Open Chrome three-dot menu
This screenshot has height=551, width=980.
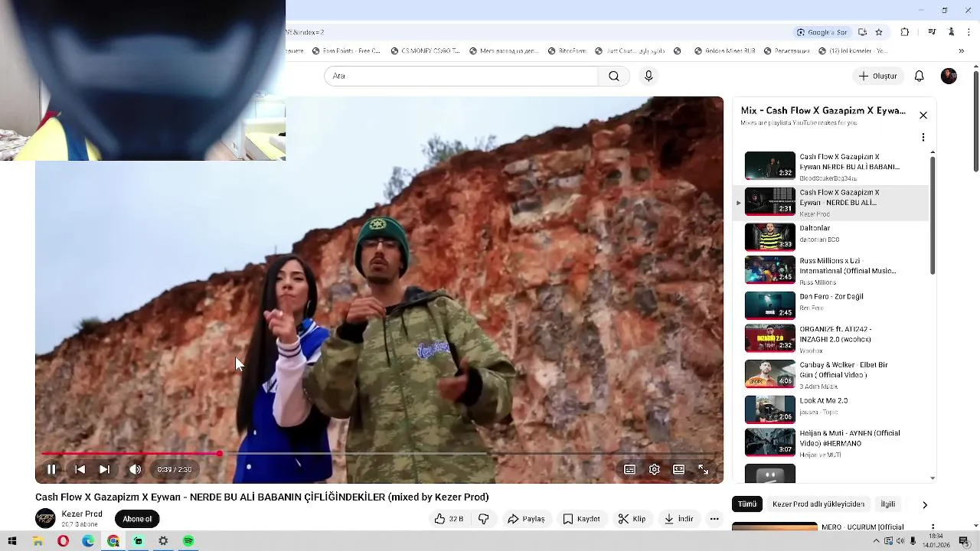[969, 32]
